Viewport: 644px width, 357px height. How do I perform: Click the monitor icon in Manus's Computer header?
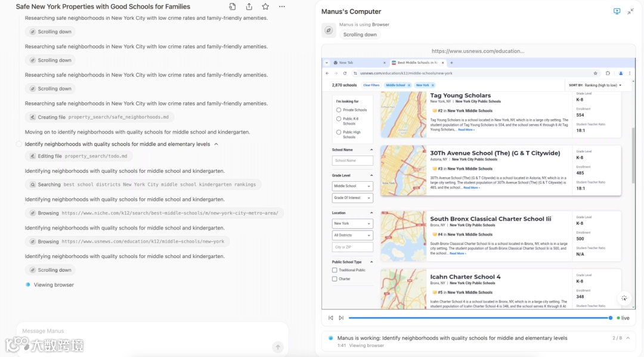[x=617, y=11]
